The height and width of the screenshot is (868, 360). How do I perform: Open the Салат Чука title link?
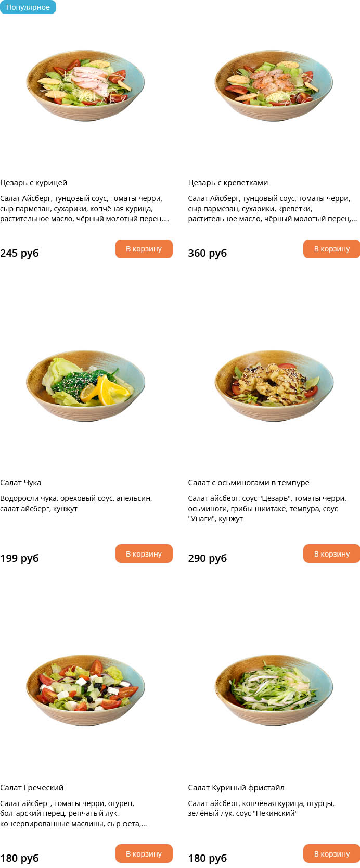click(x=20, y=483)
